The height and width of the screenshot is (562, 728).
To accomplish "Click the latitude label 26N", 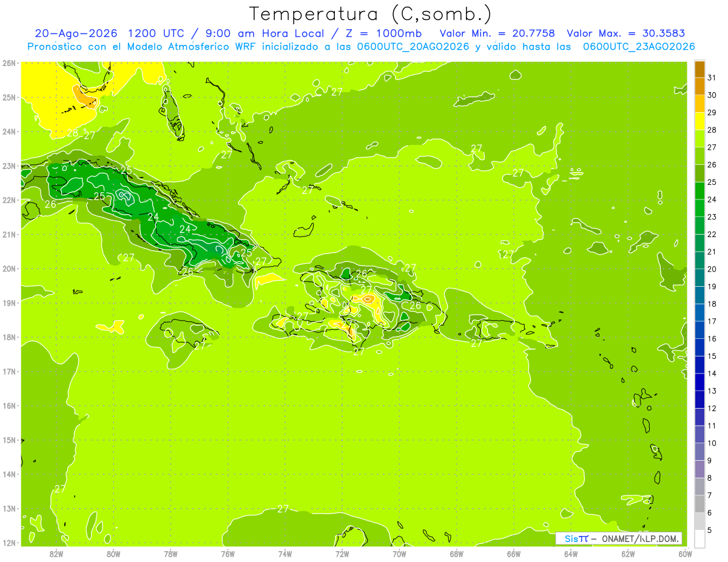I will click(x=9, y=63).
